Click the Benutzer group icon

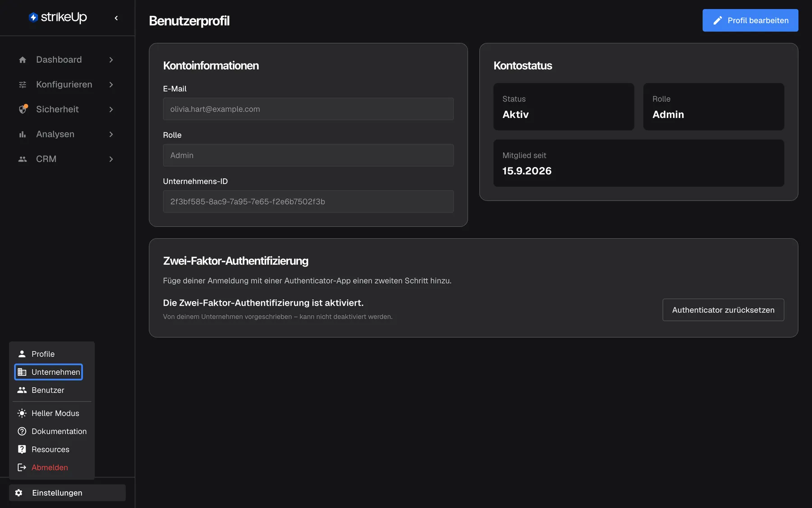pyautogui.click(x=22, y=390)
